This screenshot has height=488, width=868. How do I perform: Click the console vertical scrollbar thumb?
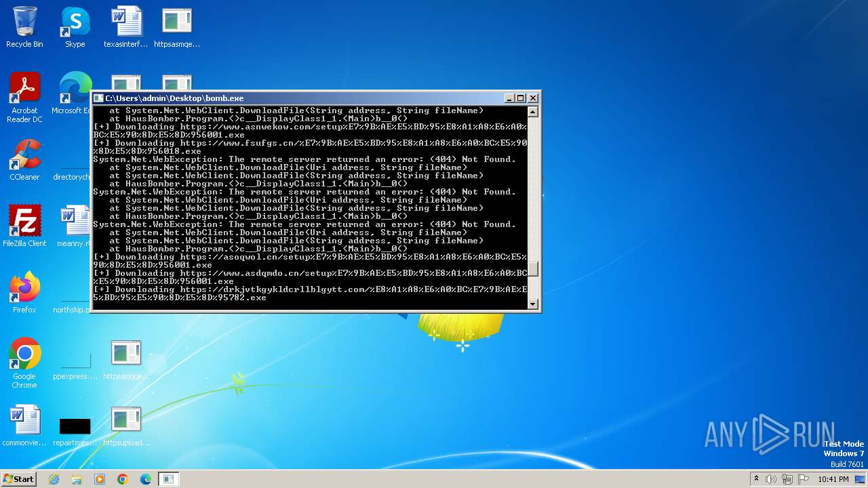pos(533,269)
